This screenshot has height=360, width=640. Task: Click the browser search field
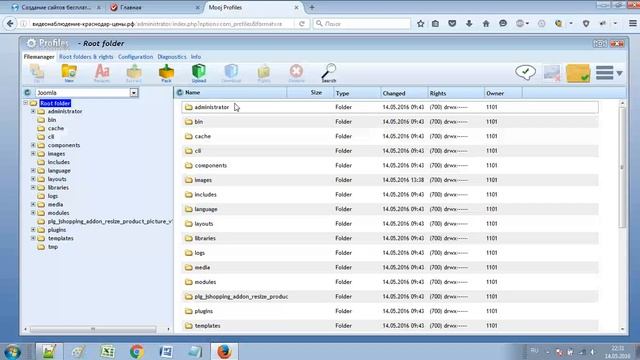point(362,24)
